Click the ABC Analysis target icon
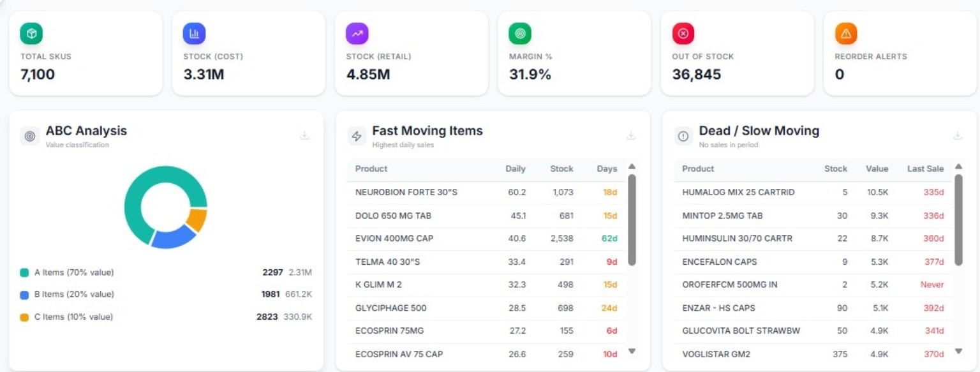The height and width of the screenshot is (372, 980). pos(30,136)
